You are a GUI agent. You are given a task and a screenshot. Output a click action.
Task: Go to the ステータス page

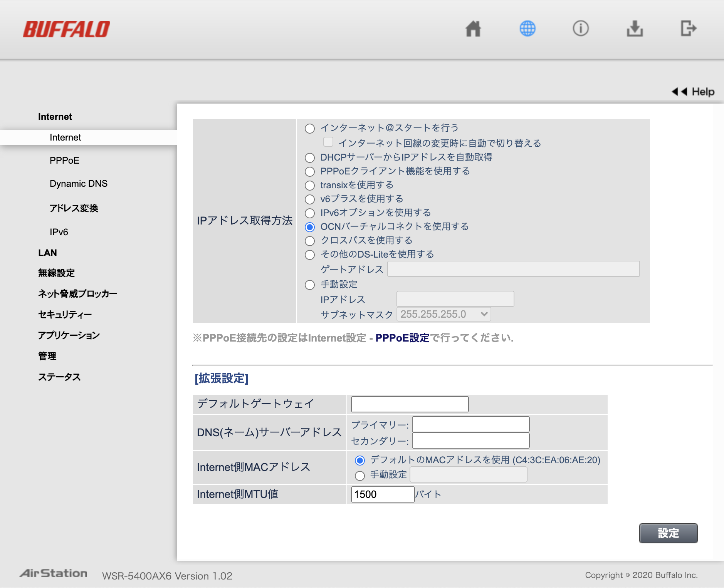[x=60, y=377]
